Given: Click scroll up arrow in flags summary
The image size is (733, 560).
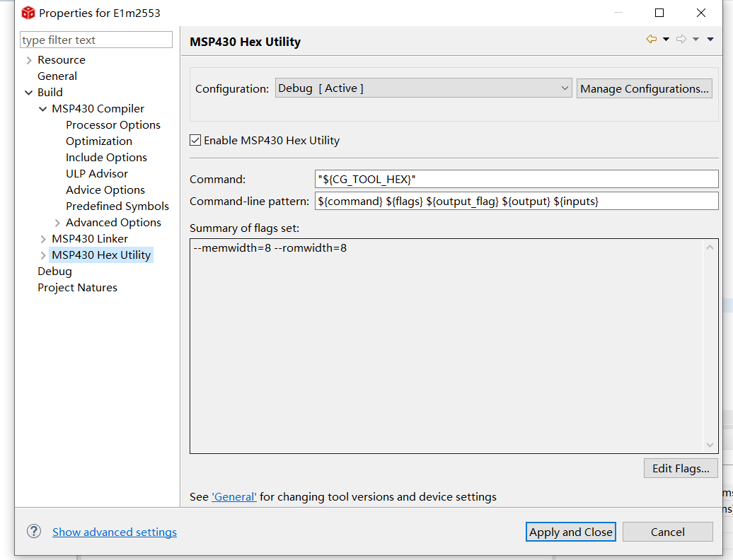Looking at the screenshot, I should click(x=710, y=247).
